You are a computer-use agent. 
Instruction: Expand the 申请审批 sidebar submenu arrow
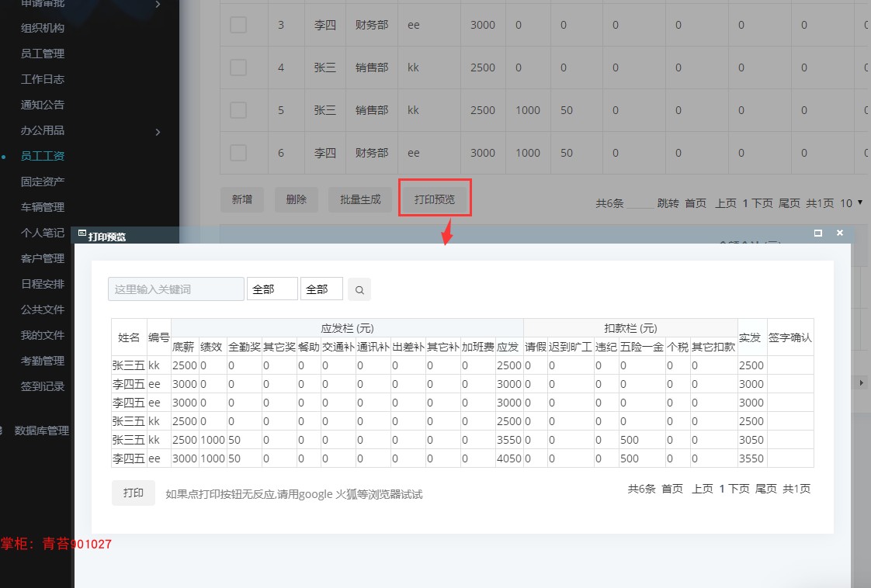(158, 4)
